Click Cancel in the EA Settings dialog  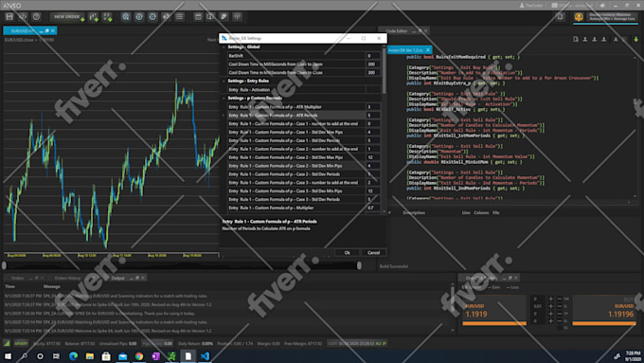pos(373,252)
